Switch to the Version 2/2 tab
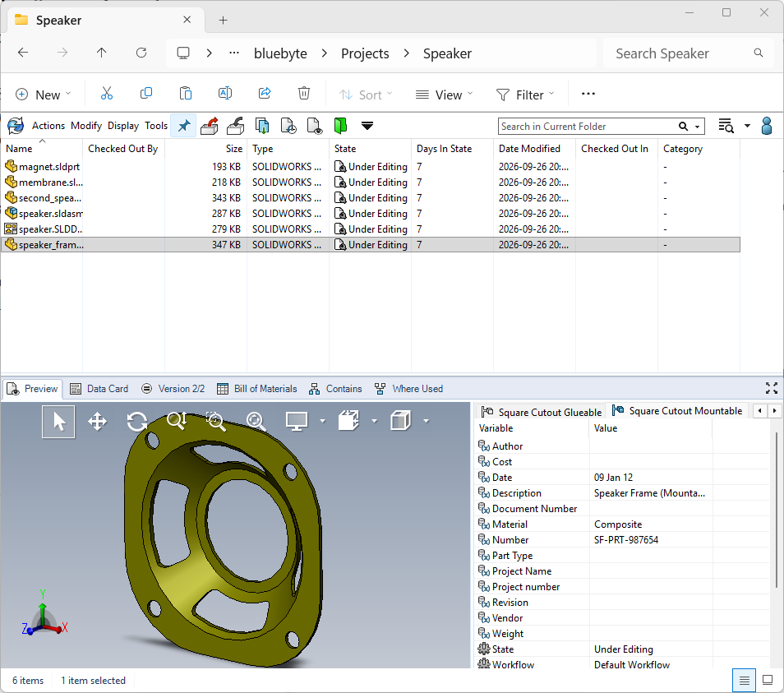This screenshot has height=693, width=784. (173, 389)
